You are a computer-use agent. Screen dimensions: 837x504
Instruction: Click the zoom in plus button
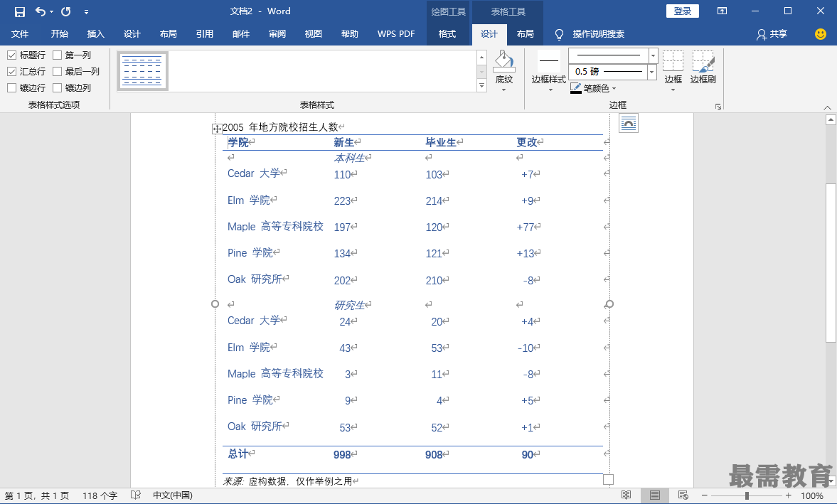click(789, 495)
